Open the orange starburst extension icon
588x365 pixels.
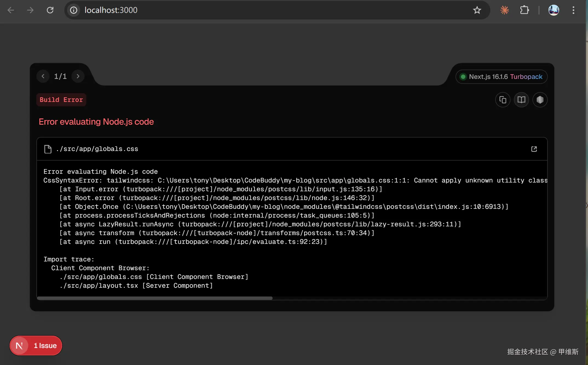[504, 10]
